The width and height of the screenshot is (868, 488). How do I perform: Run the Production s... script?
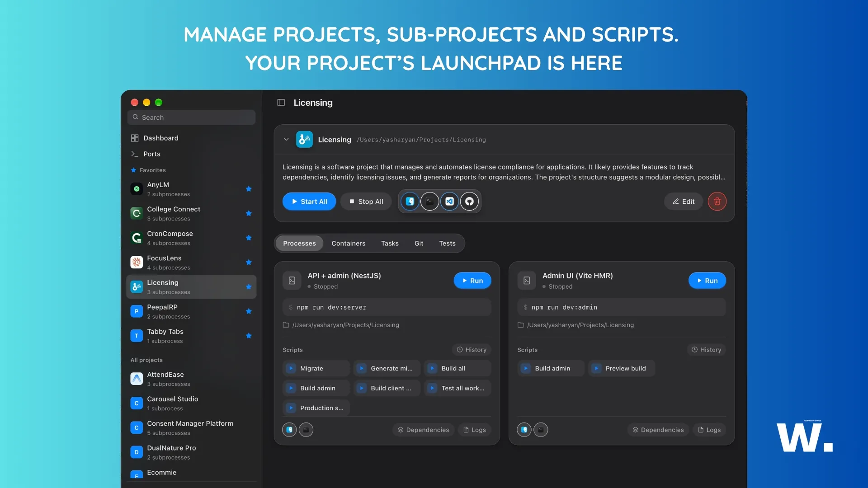click(x=316, y=408)
